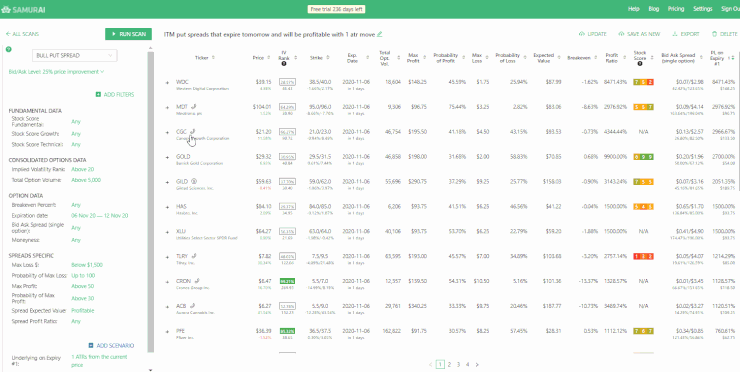Click Save As New
The height and width of the screenshot is (372, 740).
click(x=639, y=34)
